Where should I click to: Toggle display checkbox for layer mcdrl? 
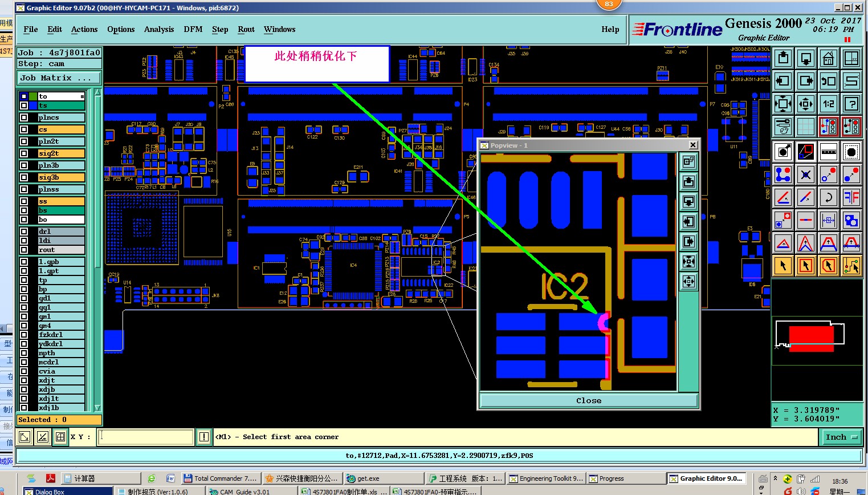click(24, 362)
